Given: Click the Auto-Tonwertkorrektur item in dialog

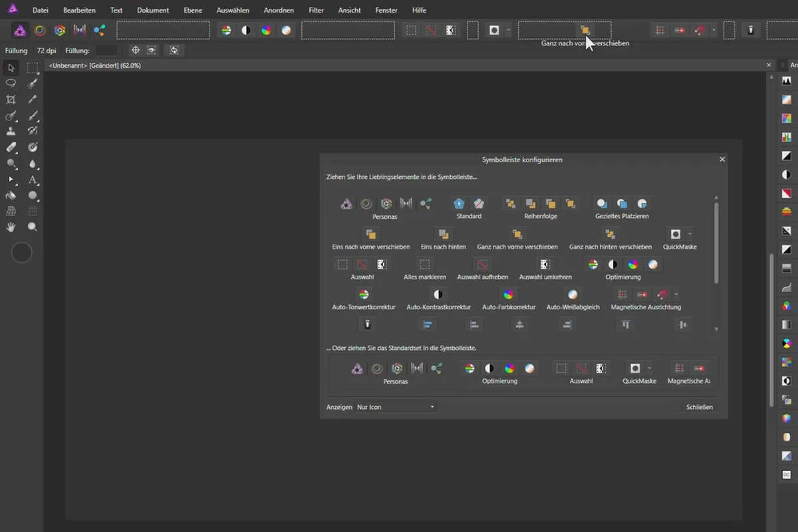Looking at the screenshot, I should pyautogui.click(x=364, y=300).
